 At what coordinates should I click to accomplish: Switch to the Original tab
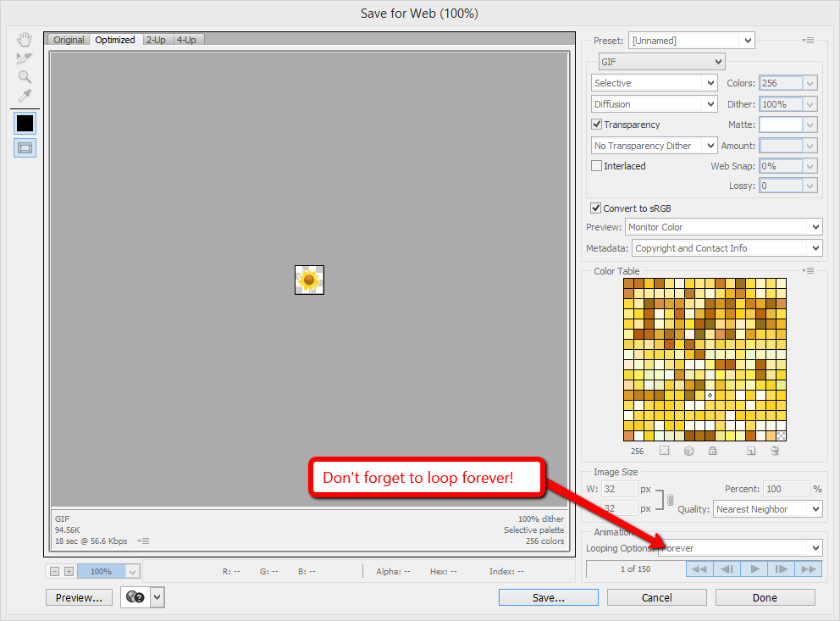tap(69, 40)
